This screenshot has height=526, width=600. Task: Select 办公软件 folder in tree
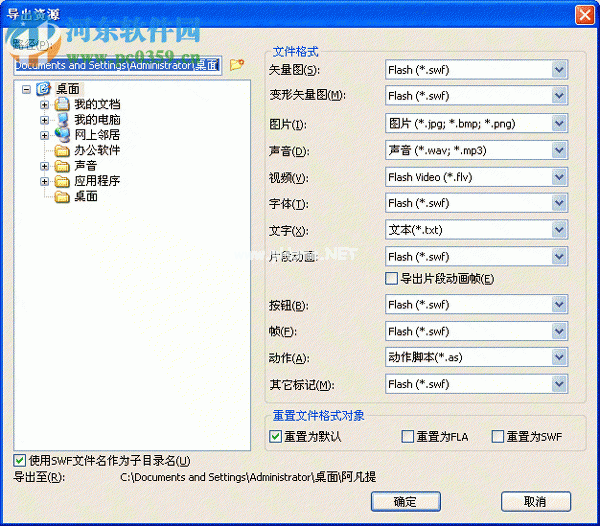pyautogui.click(x=97, y=150)
